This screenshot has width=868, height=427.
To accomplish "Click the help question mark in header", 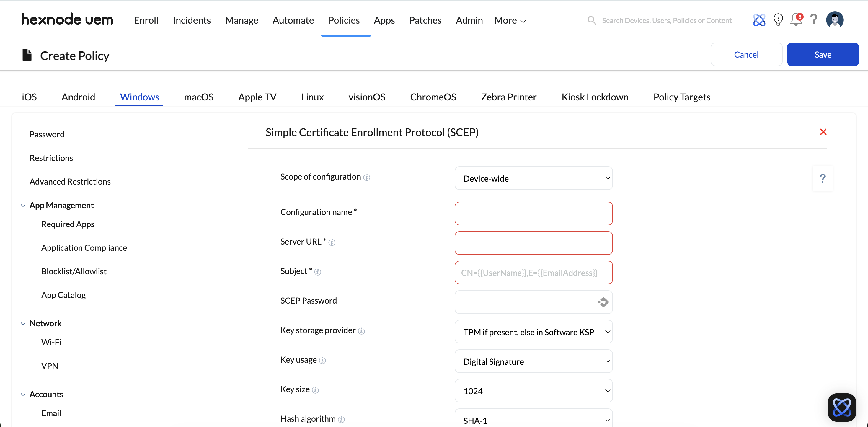I will [x=813, y=20].
